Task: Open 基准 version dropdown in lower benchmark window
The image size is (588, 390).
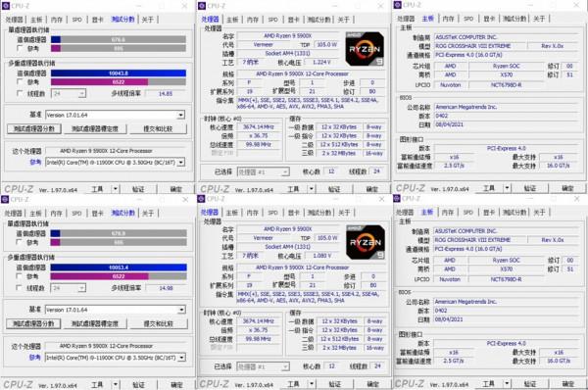Action: tap(181, 310)
